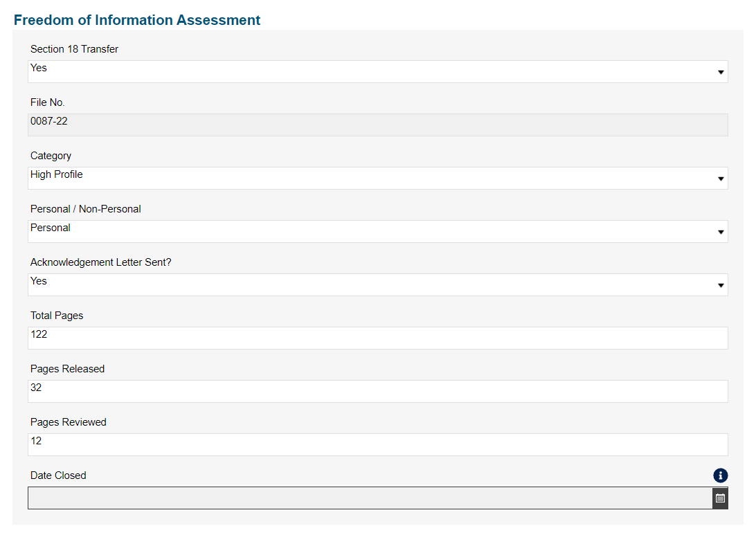Open the Section 18 Transfer dropdown
Screen dimensions: 756x535
click(x=377, y=71)
